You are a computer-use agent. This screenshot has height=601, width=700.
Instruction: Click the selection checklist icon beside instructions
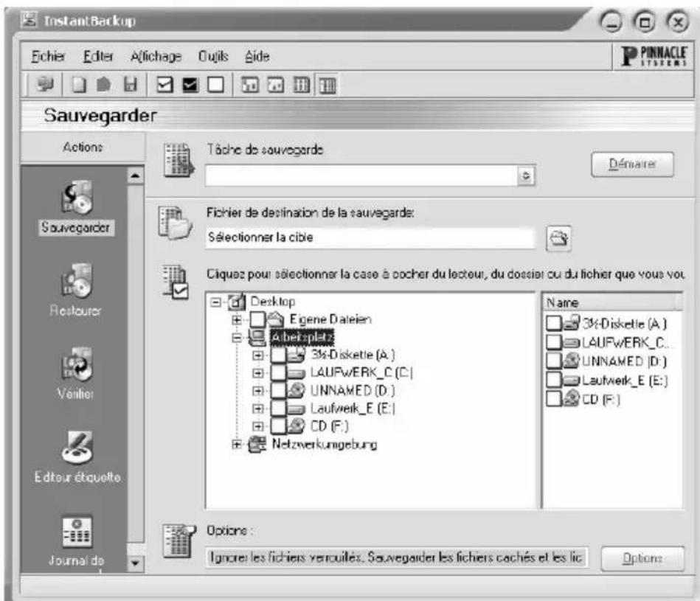coord(175,282)
